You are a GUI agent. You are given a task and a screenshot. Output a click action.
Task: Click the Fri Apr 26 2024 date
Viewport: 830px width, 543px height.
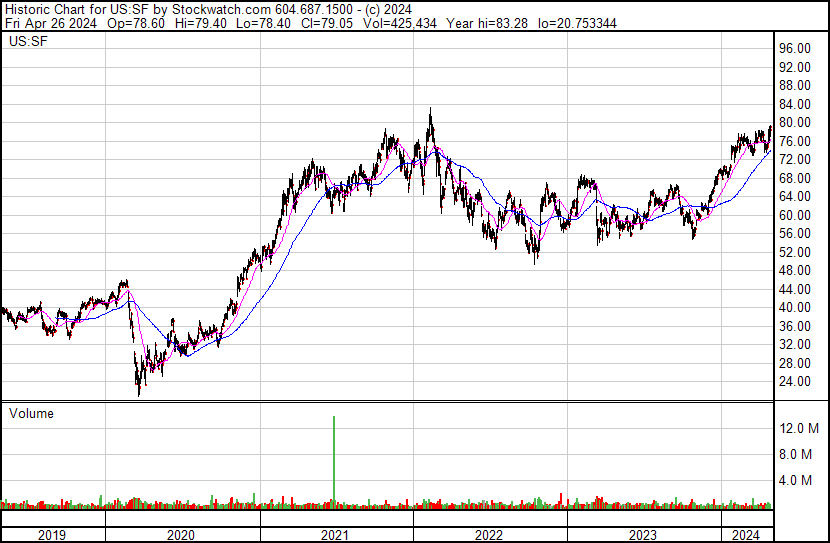(51, 23)
